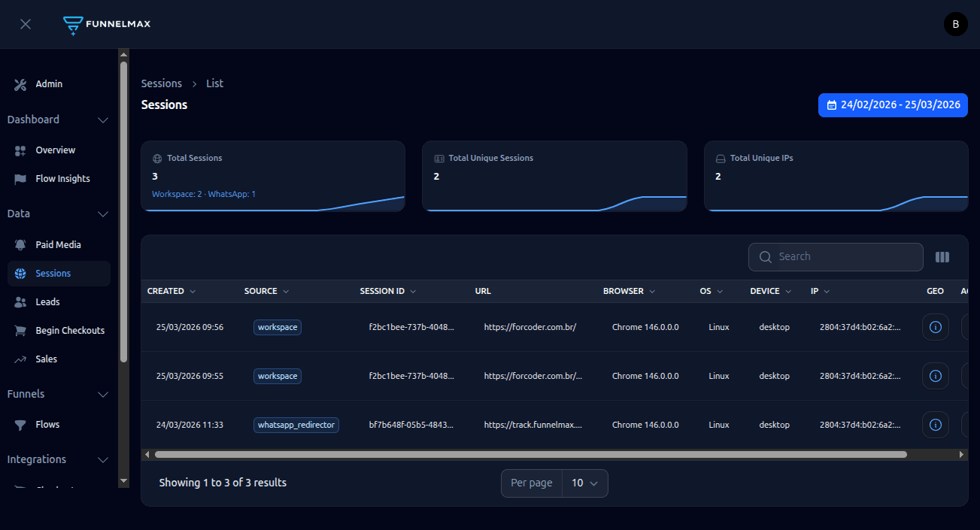Click the search magnifier icon

[765, 256]
